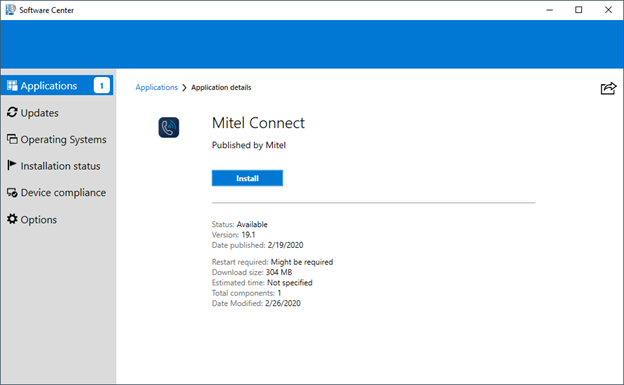624x385 pixels.
Task: Click the Download size 304 MB value
Action: tap(279, 272)
